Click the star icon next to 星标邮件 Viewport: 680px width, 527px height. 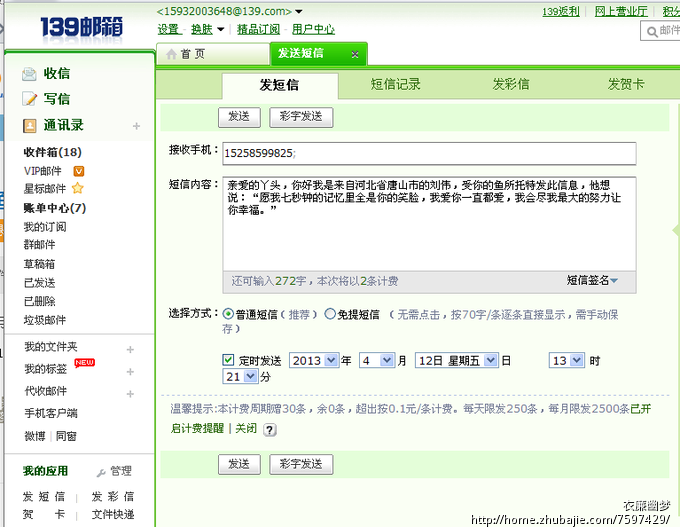click(x=78, y=188)
